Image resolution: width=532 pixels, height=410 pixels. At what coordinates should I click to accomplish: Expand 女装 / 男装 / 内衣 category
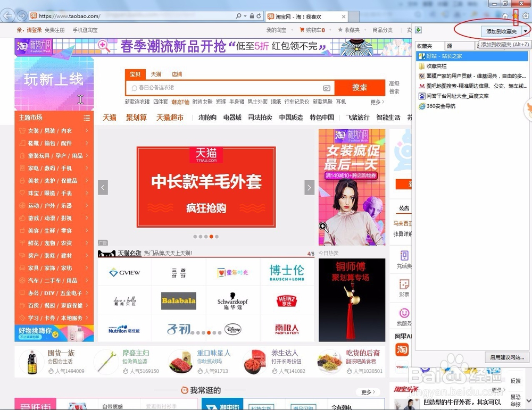(x=54, y=131)
